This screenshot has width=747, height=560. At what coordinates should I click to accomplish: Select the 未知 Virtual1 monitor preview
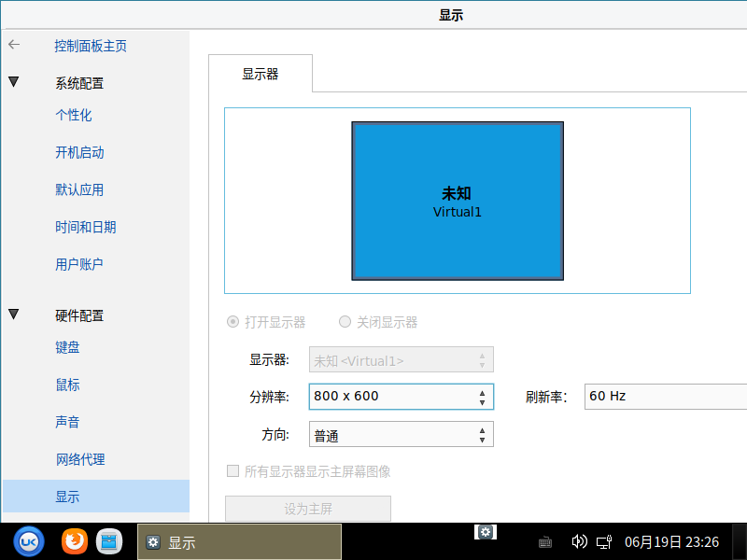(x=458, y=201)
